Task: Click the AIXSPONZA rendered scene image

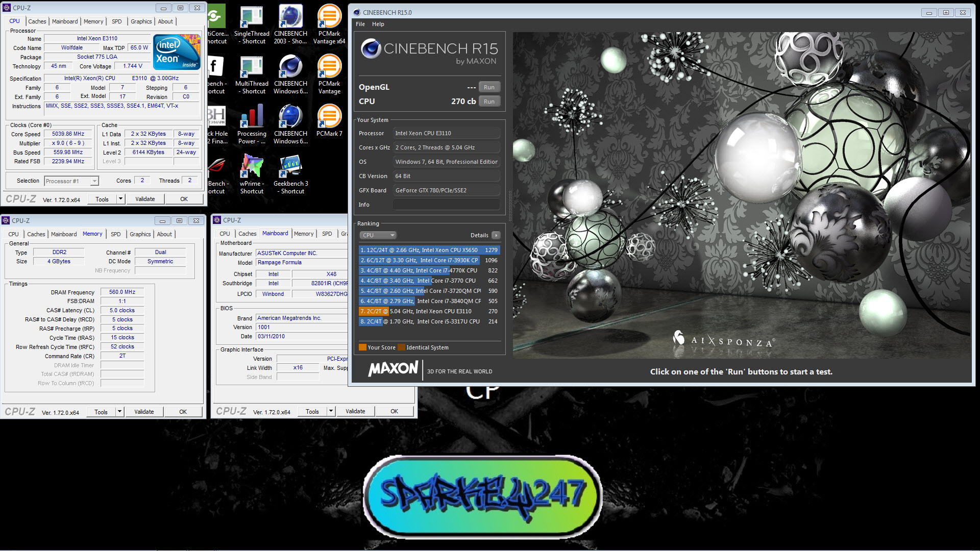Action: pos(742,195)
